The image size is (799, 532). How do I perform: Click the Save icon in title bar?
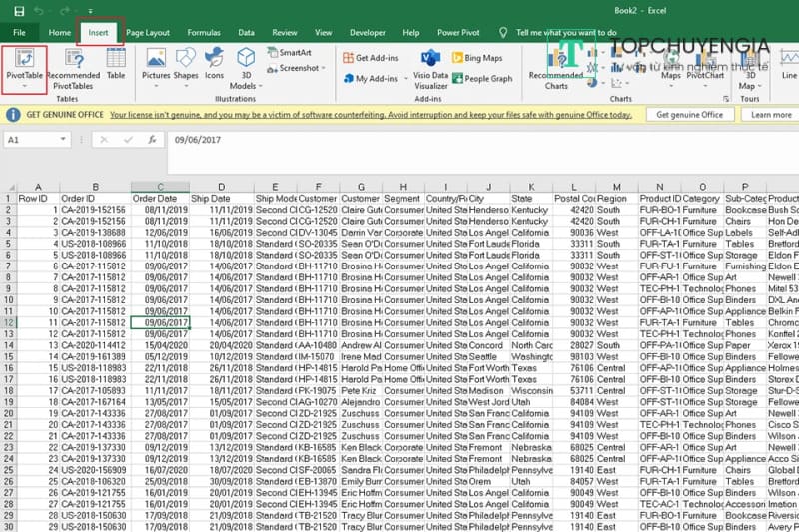[19, 11]
